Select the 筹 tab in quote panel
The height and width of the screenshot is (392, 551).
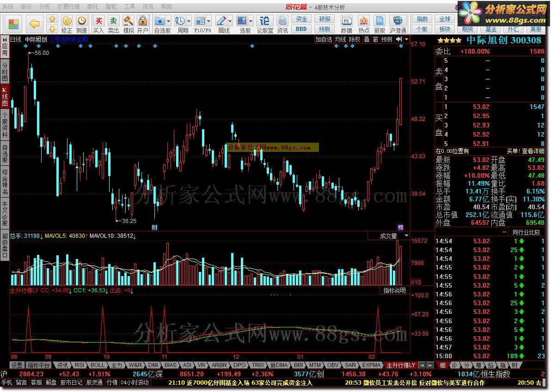coord(478,365)
